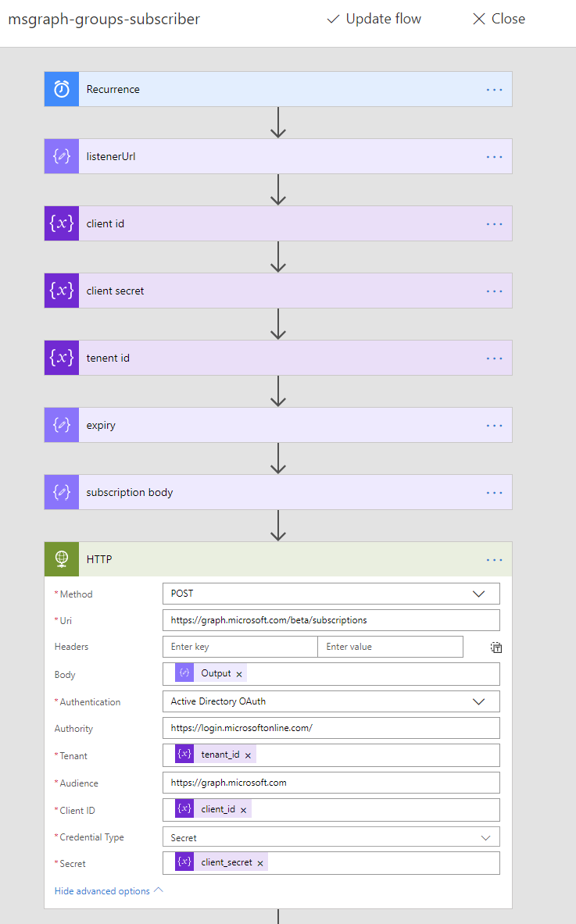Open the Recurrence step ellipsis menu
The width and height of the screenshot is (576, 924).
[494, 89]
